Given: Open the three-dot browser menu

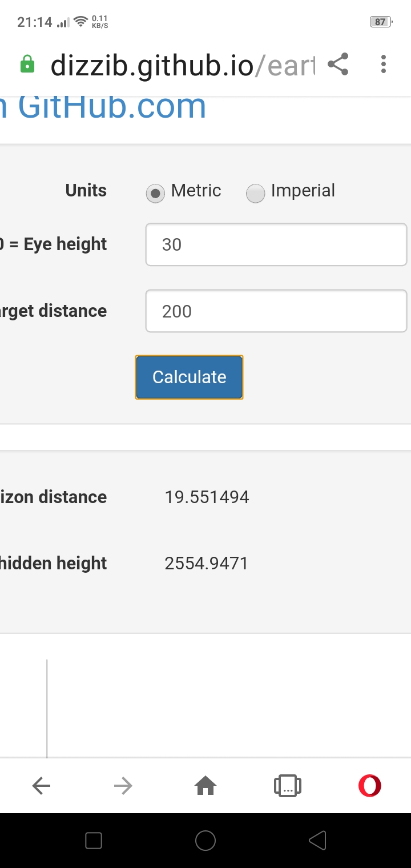Looking at the screenshot, I should [384, 64].
